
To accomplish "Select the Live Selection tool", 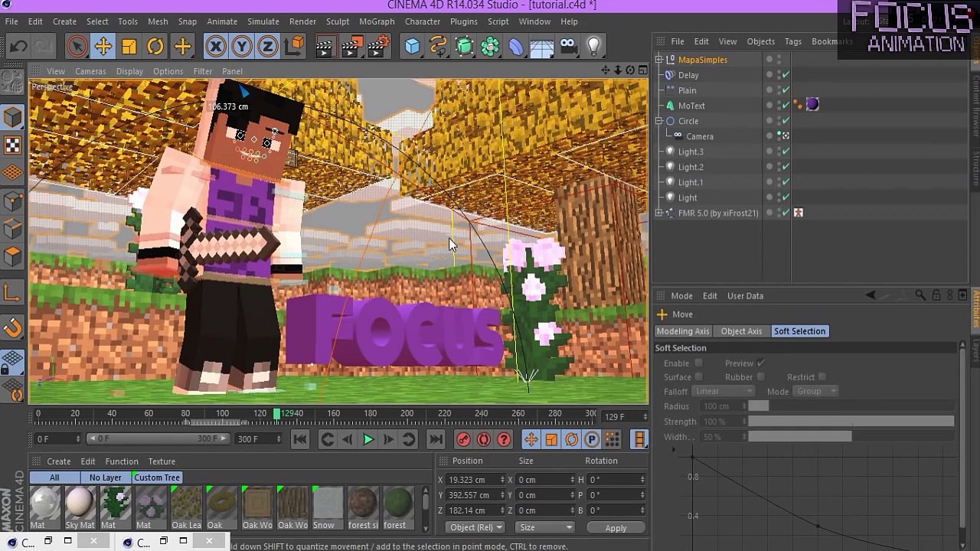I will coord(77,47).
